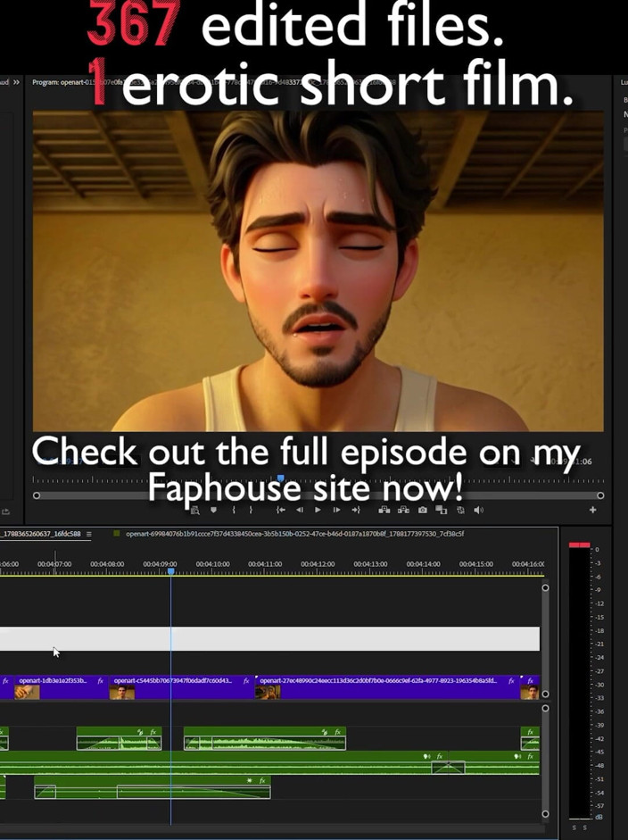The height and width of the screenshot is (840, 628).
Task: Select the long white clip on the upper track
Action: 269,638
